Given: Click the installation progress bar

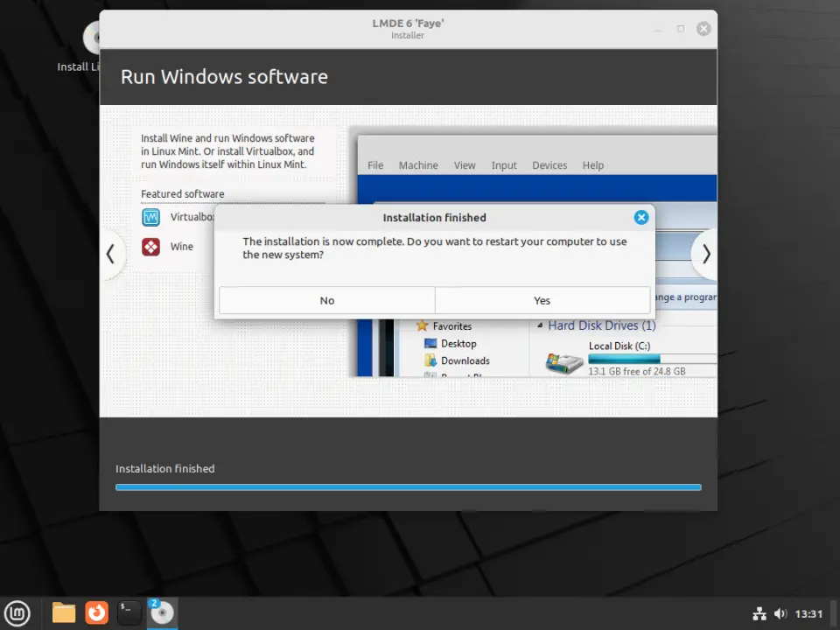Looking at the screenshot, I should click(x=408, y=486).
